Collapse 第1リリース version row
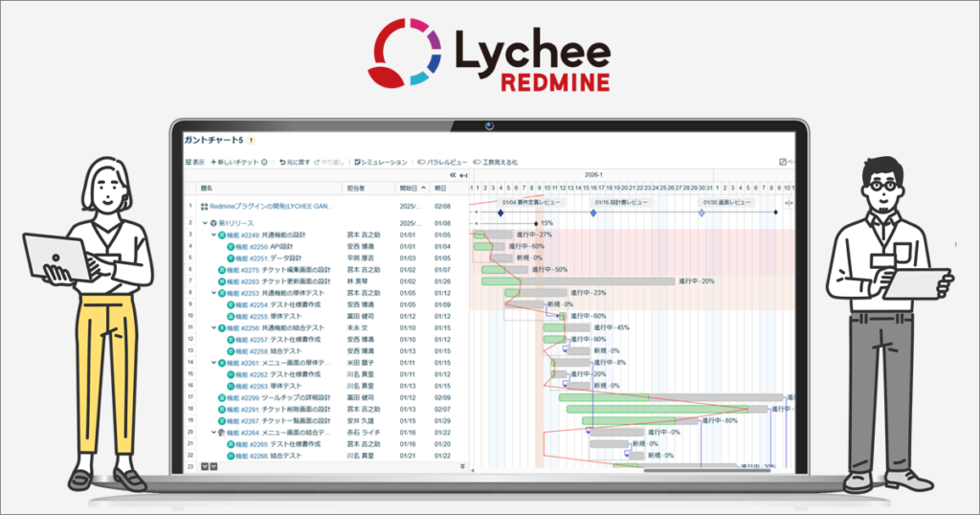Screen dimensions: 980x515 tap(205, 223)
